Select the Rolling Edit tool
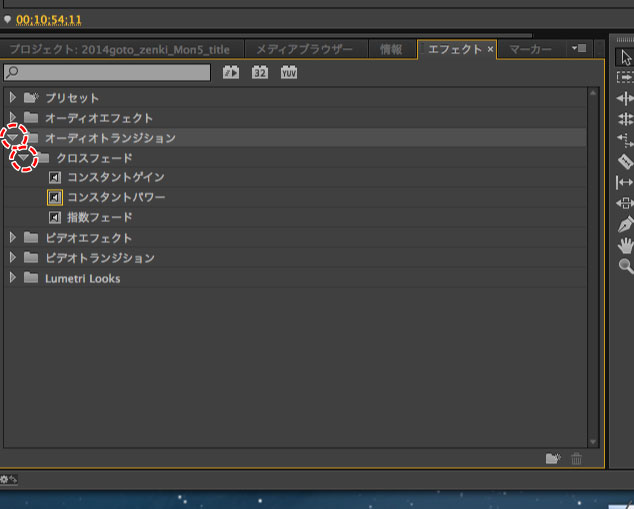Viewport: 634px width, 509px height. point(625,119)
